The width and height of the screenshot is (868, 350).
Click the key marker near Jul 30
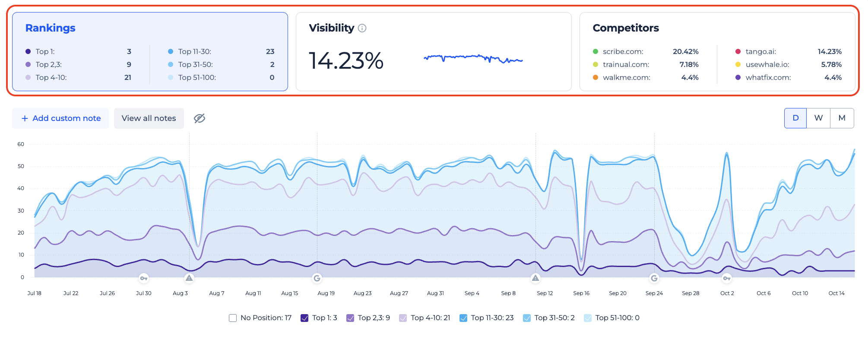click(x=144, y=278)
